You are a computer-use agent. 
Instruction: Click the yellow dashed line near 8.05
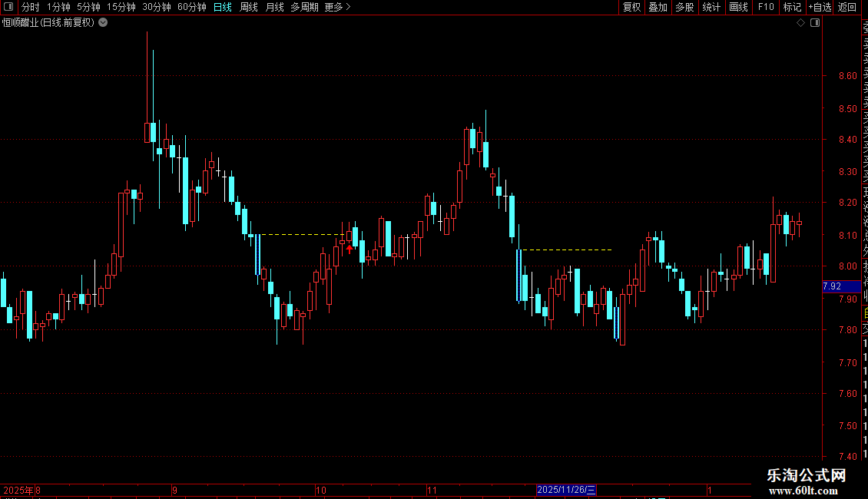[568, 250]
